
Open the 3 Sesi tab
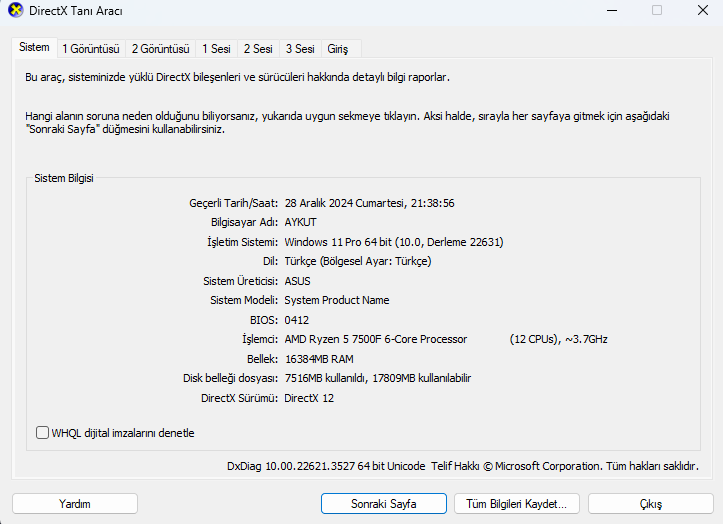click(x=300, y=49)
